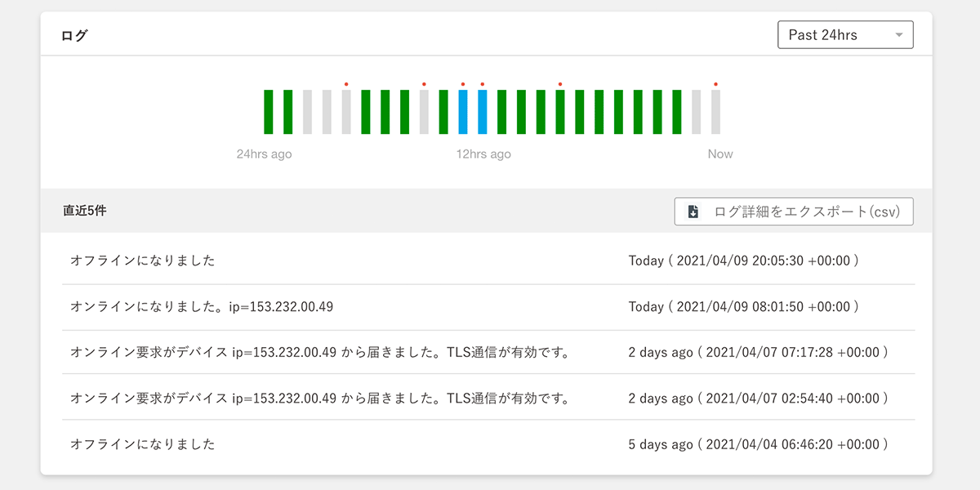Viewport: 980px width, 490px height.
Task: Click the 直近5件 section header
Action: [x=85, y=211]
